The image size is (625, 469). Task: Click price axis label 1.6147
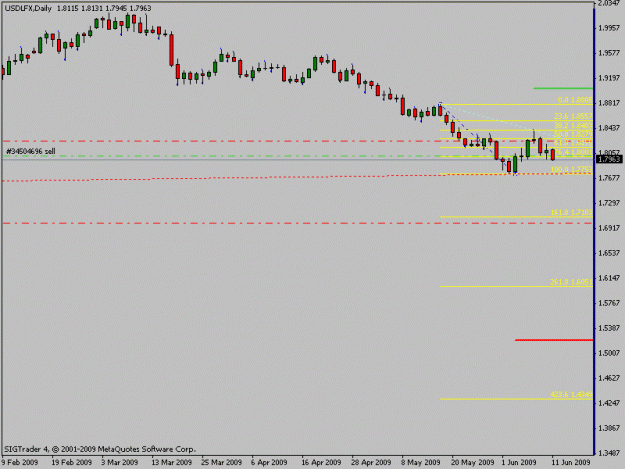[610, 278]
